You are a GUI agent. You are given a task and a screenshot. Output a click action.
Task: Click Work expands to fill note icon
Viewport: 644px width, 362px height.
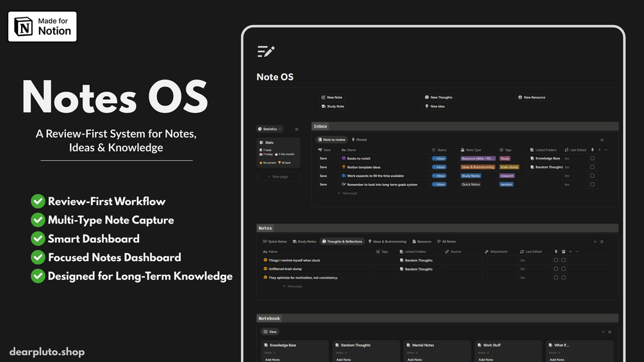point(343,176)
